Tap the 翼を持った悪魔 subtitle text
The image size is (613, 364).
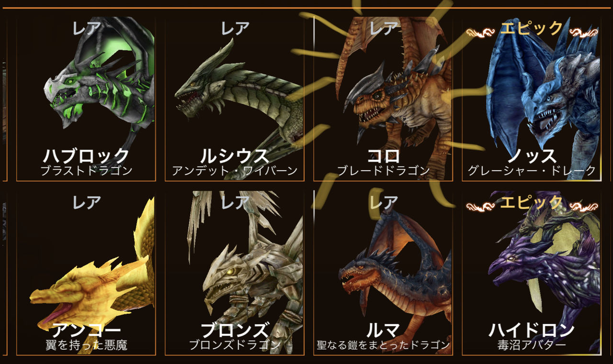(x=86, y=344)
